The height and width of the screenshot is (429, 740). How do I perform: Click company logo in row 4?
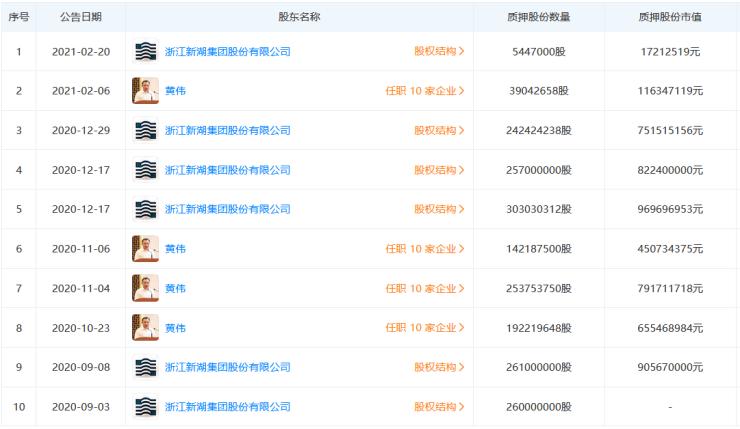point(145,170)
